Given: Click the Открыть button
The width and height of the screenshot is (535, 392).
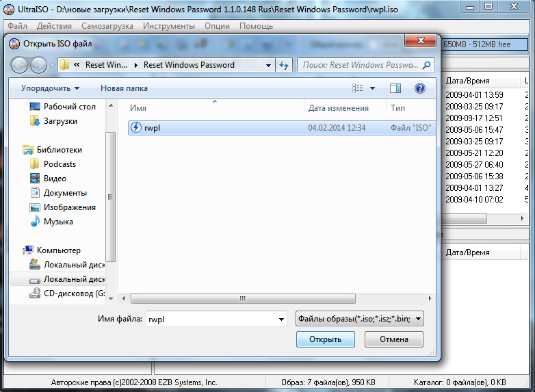Looking at the screenshot, I should [x=325, y=339].
